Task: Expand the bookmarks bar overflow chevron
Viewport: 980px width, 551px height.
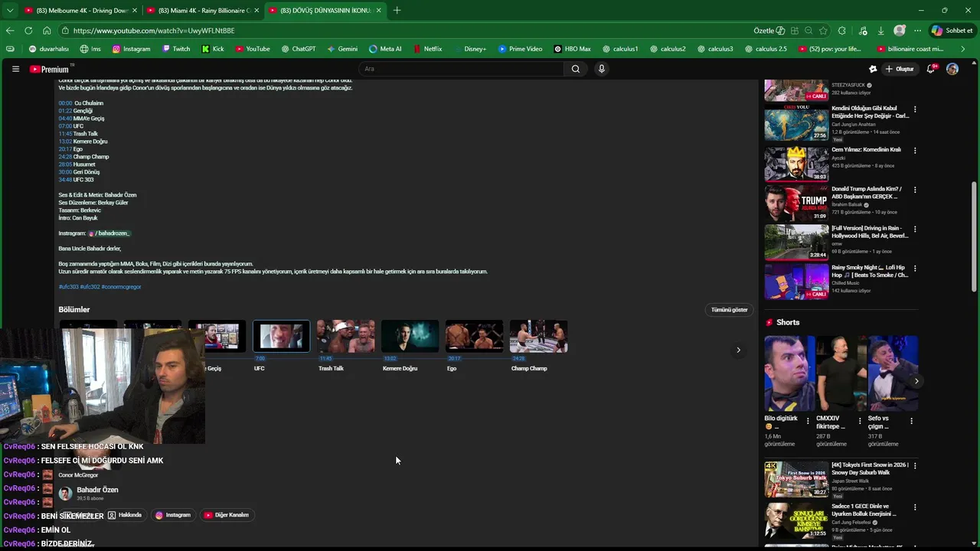Action: click(963, 49)
